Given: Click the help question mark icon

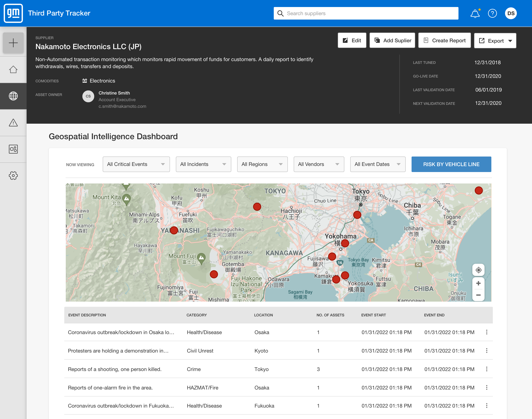Looking at the screenshot, I should click(492, 13).
